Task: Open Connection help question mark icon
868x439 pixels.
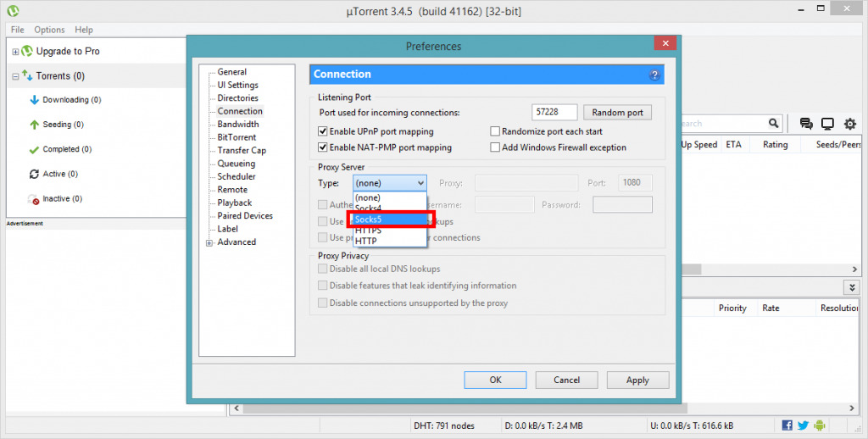Action: tap(654, 75)
